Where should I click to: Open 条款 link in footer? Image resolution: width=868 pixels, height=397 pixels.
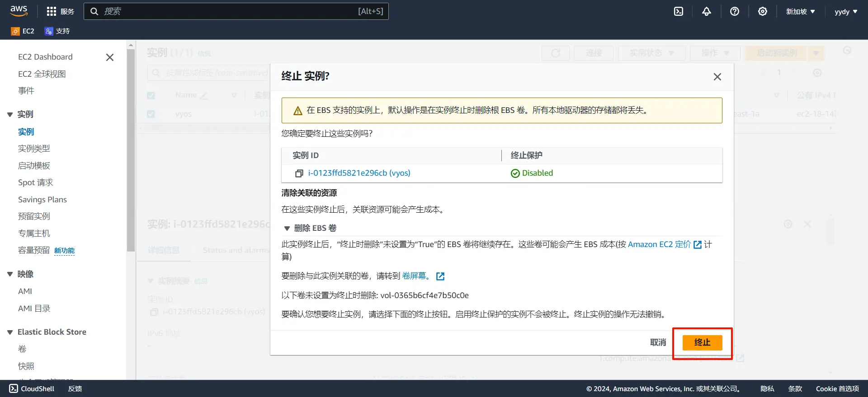point(795,389)
